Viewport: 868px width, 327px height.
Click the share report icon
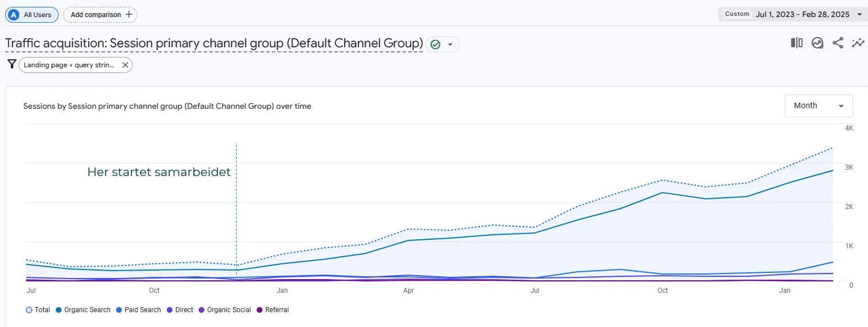[x=838, y=43]
